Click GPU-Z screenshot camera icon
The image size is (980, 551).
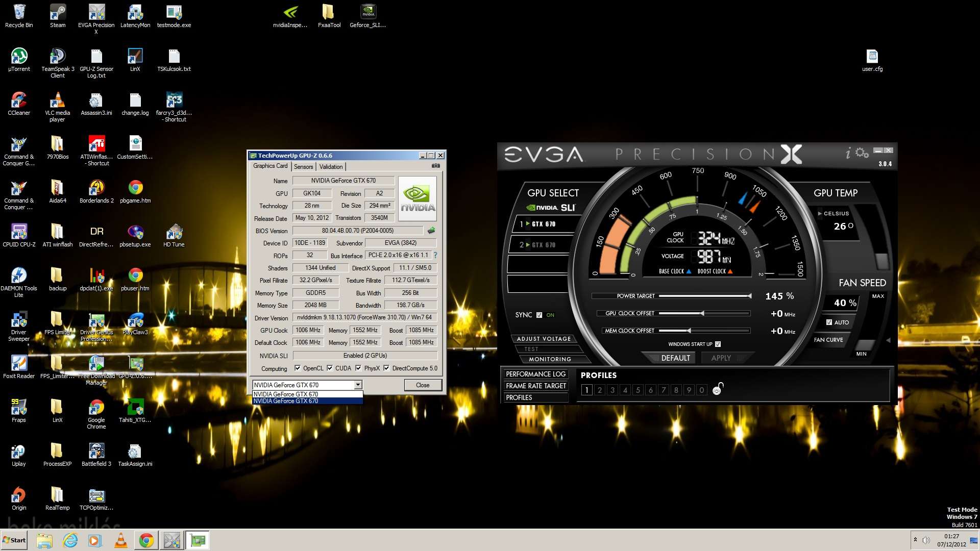(435, 166)
